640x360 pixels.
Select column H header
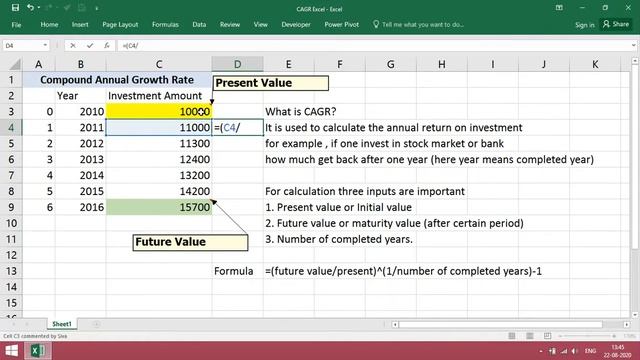[x=442, y=64]
